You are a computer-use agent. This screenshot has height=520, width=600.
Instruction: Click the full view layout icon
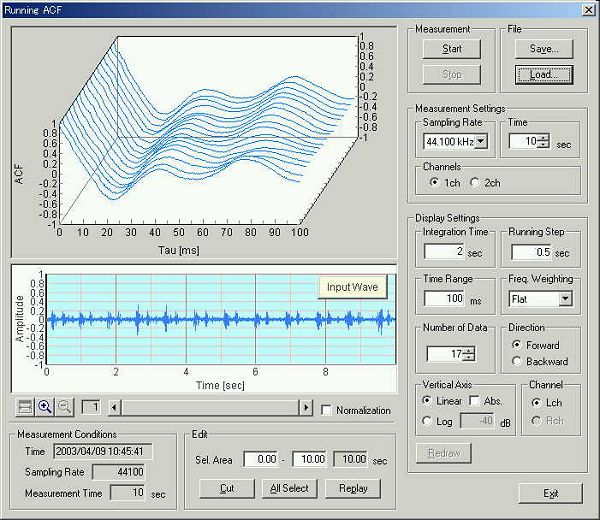coord(25,407)
